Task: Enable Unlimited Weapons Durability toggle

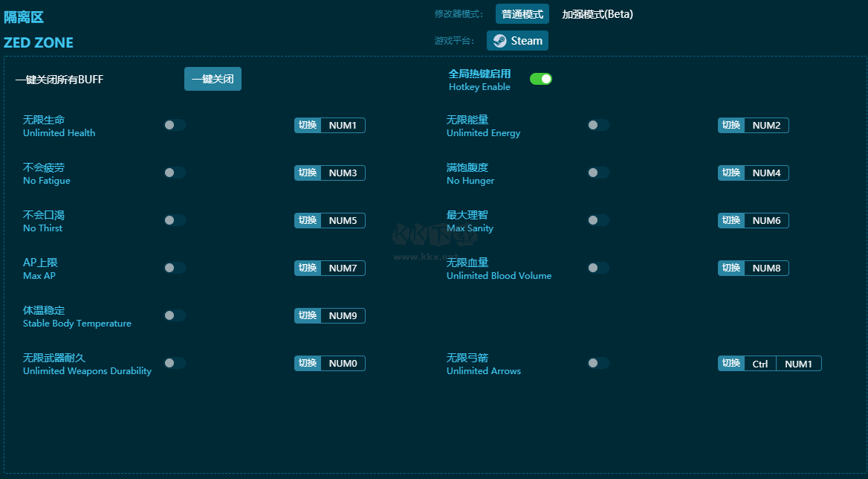Action: (x=175, y=363)
